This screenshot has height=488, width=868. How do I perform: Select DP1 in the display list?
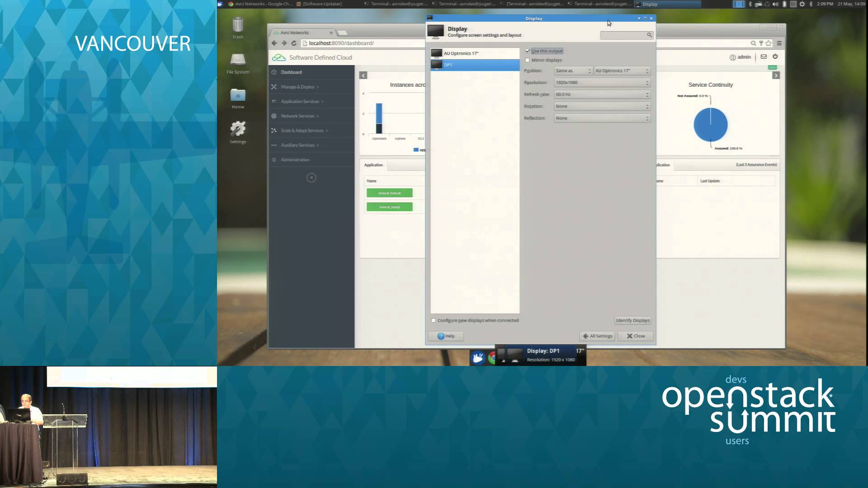(475, 65)
